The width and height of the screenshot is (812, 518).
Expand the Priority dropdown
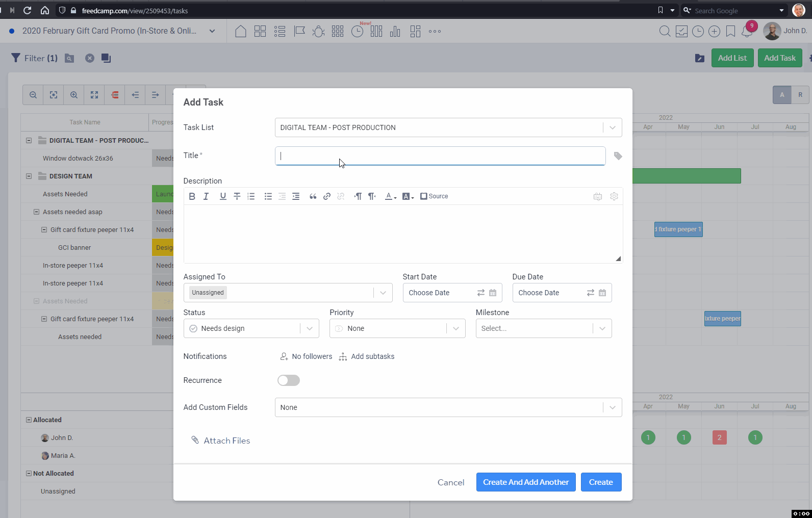pyautogui.click(x=455, y=329)
